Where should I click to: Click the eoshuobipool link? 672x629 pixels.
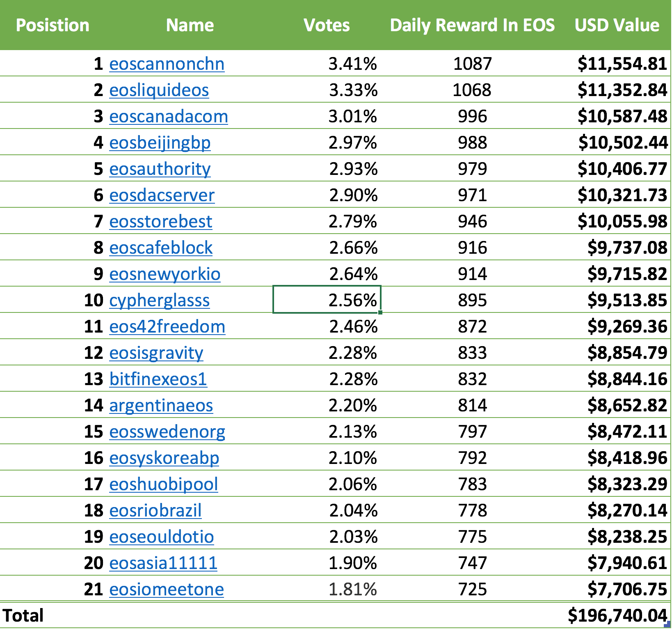tap(163, 484)
